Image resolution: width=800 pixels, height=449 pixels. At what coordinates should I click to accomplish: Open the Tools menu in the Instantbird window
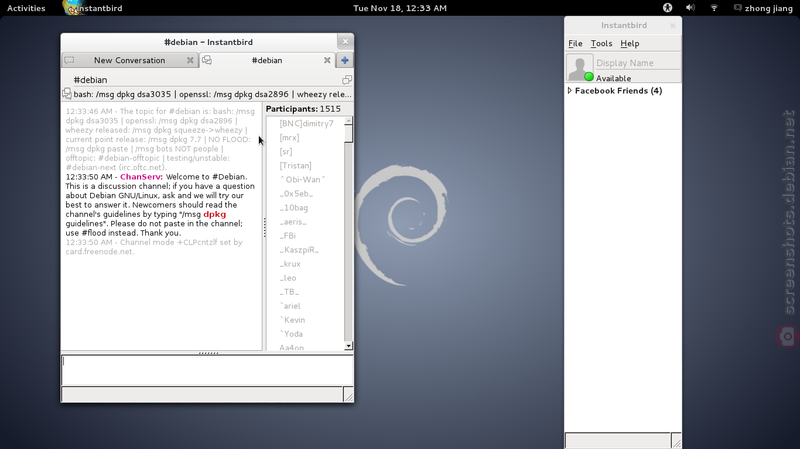(601, 43)
